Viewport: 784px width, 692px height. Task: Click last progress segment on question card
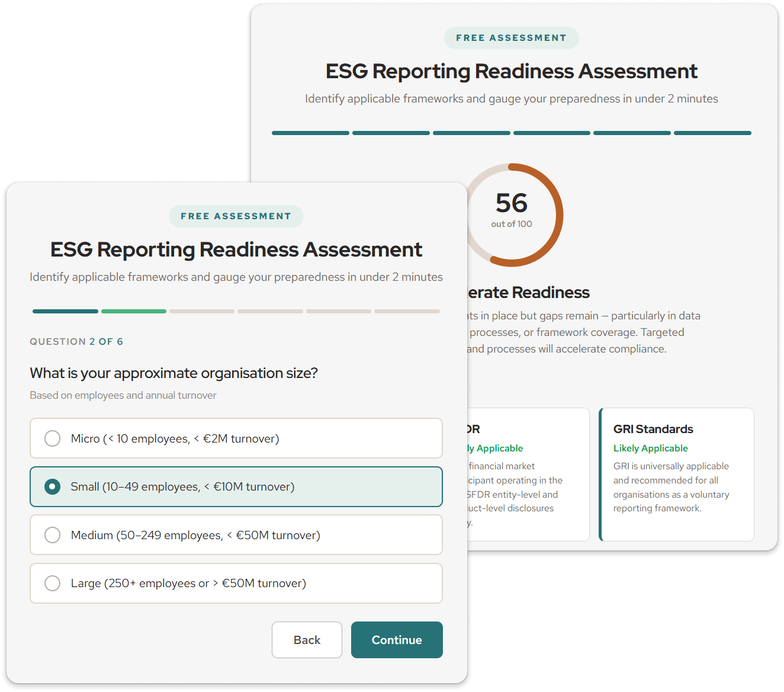(407, 311)
